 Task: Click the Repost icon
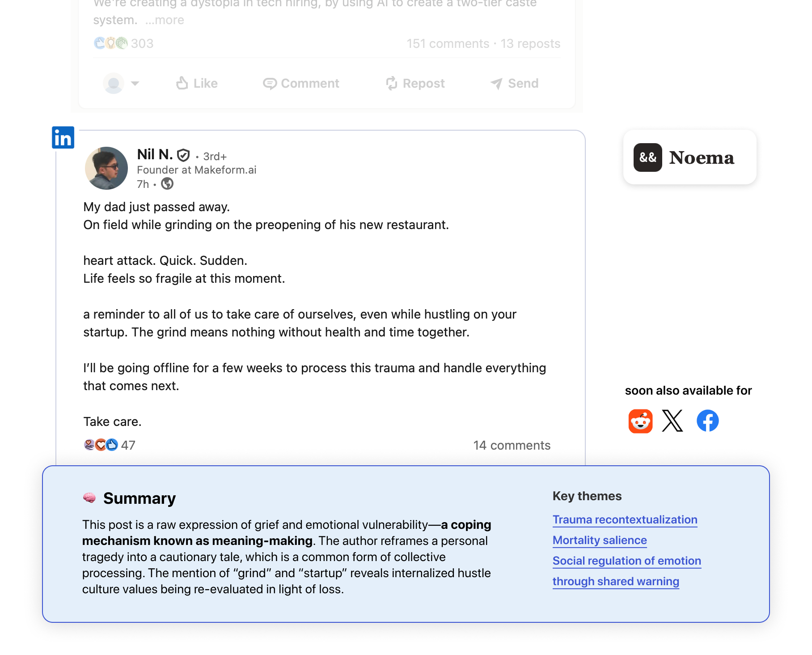pyautogui.click(x=391, y=83)
